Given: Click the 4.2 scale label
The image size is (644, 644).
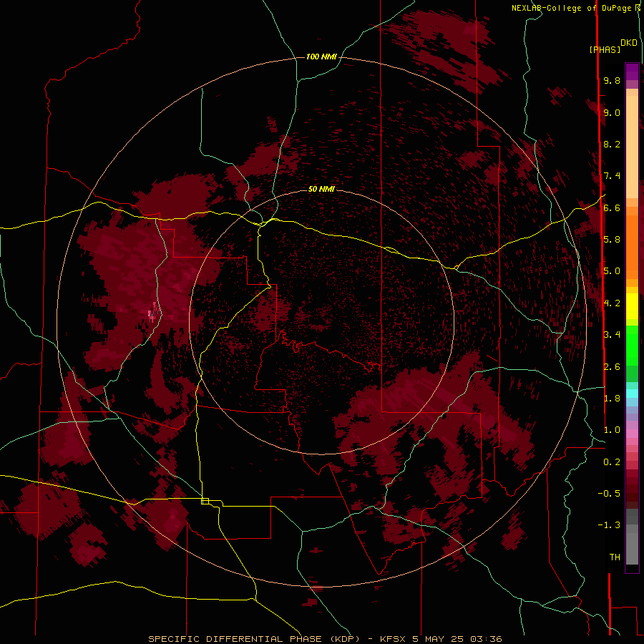Looking at the screenshot, I should point(612,303).
